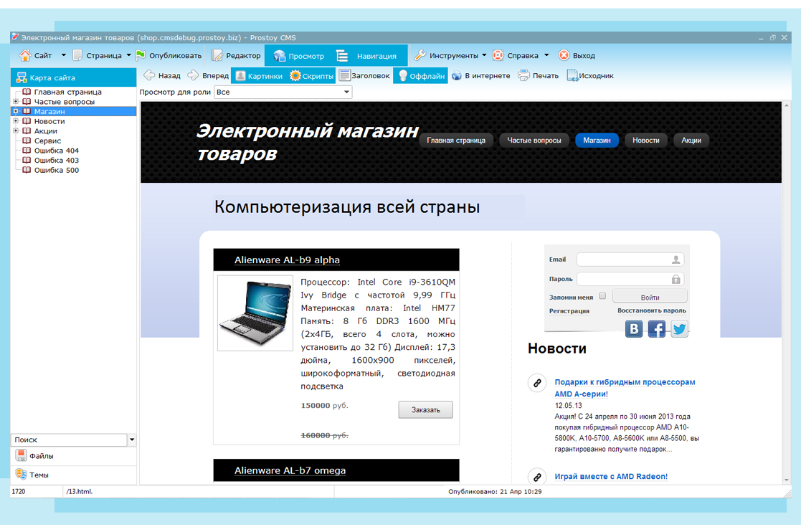This screenshot has height=532, width=801.
Task: Open the Темы panel
Action: click(x=74, y=475)
